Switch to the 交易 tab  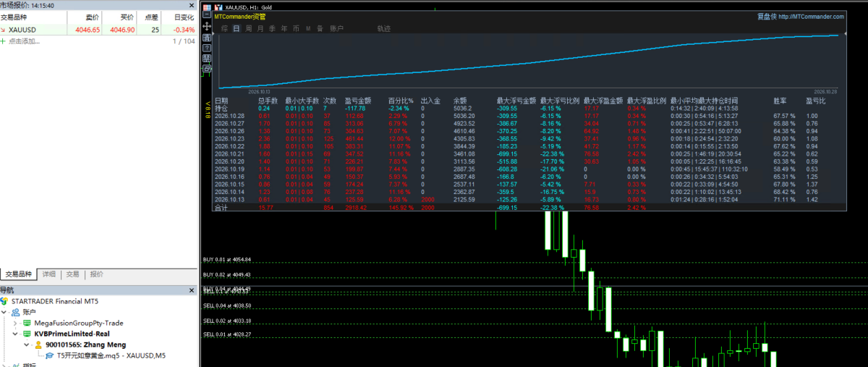pyautogui.click(x=73, y=274)
